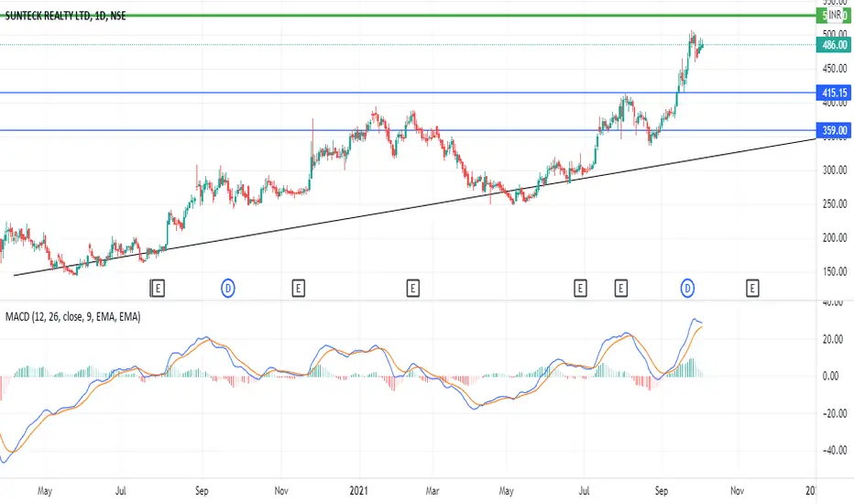The height and width of the screenshot is (504, 854).
Task: Click the -40.00 MACD axis label
Action: [835, 450]
